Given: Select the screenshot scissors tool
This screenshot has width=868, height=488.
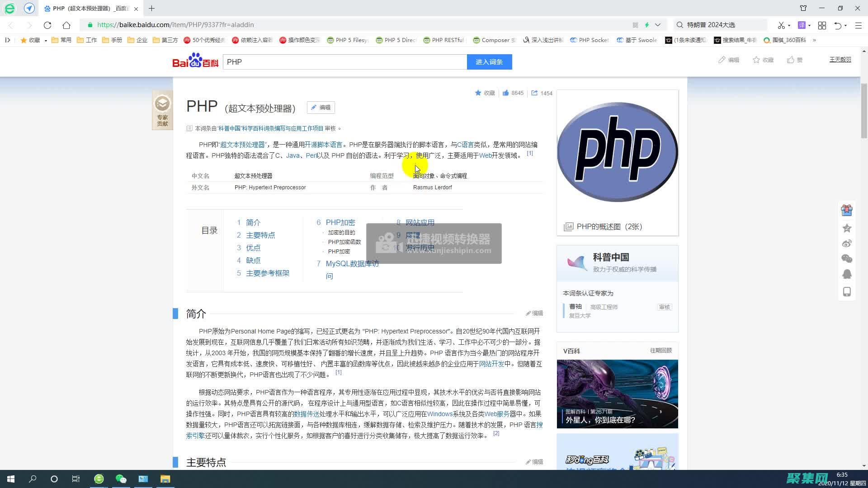Looking at the screenshot, I should (781, 25).
